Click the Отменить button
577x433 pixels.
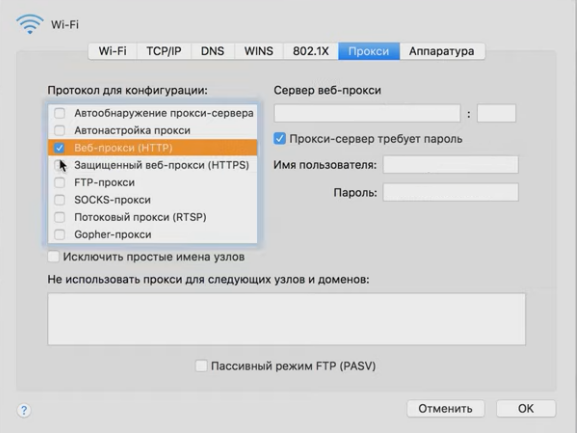[446, 409]
